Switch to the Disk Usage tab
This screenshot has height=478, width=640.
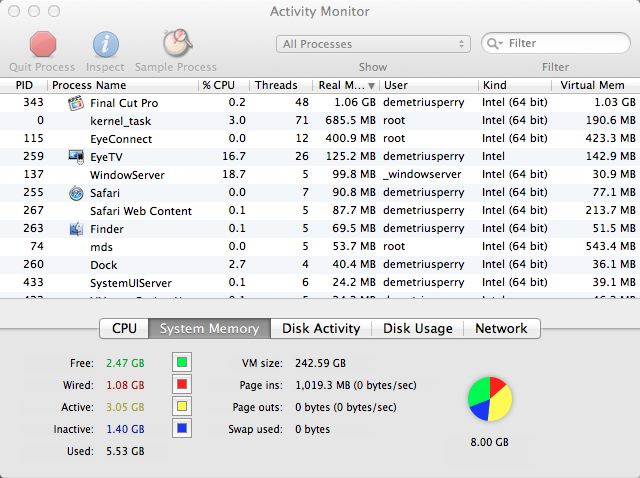pos(418,329)
